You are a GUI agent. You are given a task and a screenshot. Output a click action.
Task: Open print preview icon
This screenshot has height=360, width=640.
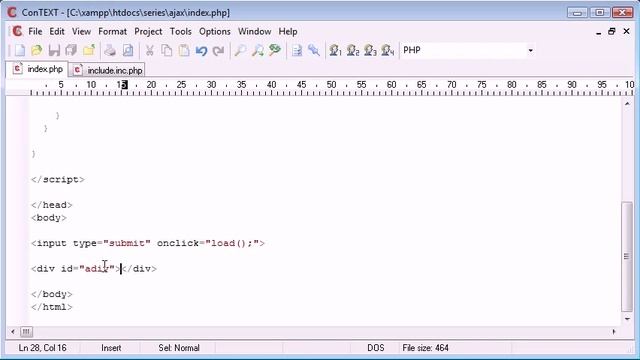click(x=128, y=50)
